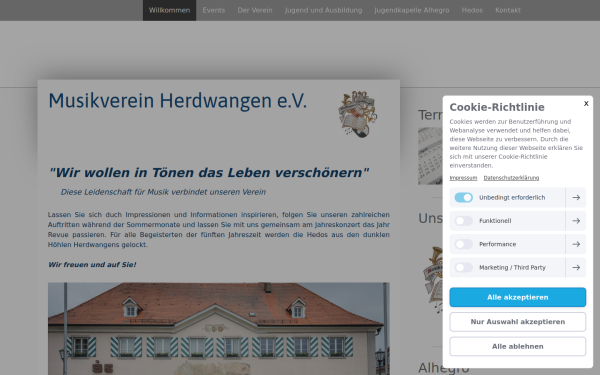The image size is (600, 375).
Task: Choose Nur Auswahl akzeptieren
Action: tap(517, 322)
